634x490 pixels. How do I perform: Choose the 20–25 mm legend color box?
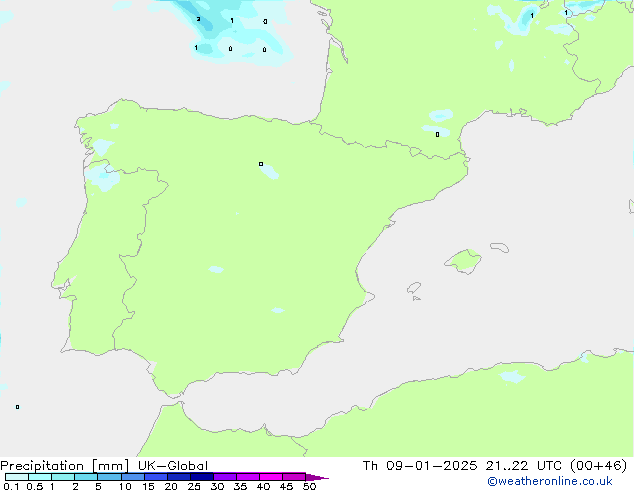pyautogui.click(x=179, y=477)
